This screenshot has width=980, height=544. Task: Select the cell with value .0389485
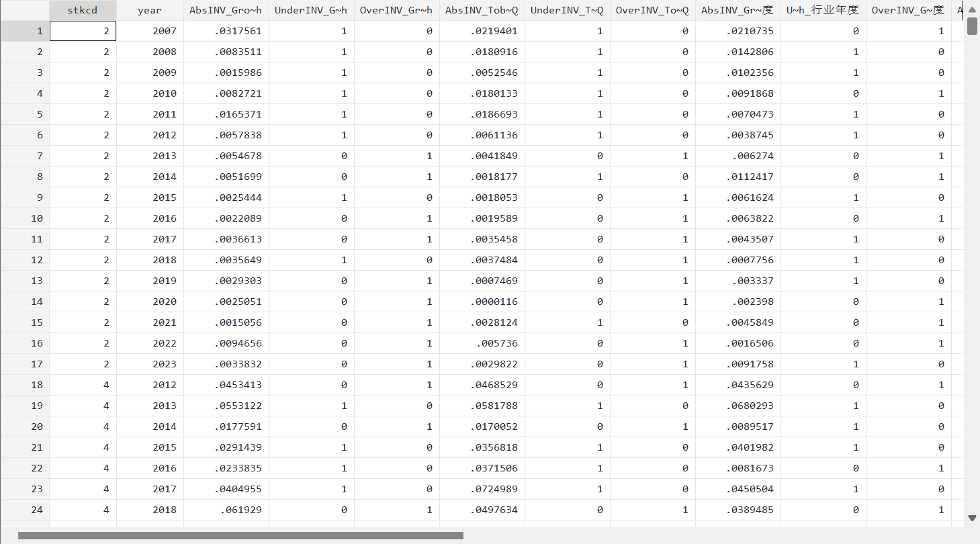738,510
